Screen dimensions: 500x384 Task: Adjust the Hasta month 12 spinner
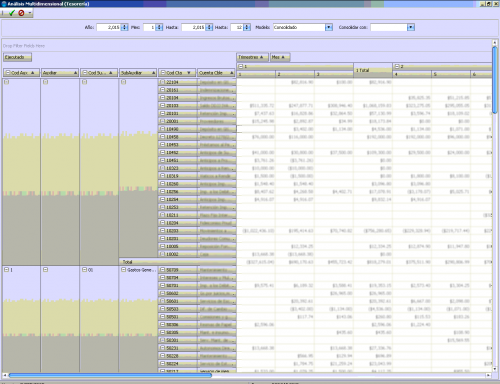pos(247,27)
